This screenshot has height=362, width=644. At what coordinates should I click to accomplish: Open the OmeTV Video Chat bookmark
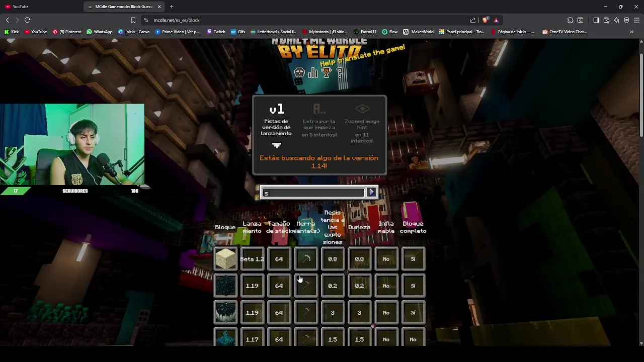tap(565, 32)
